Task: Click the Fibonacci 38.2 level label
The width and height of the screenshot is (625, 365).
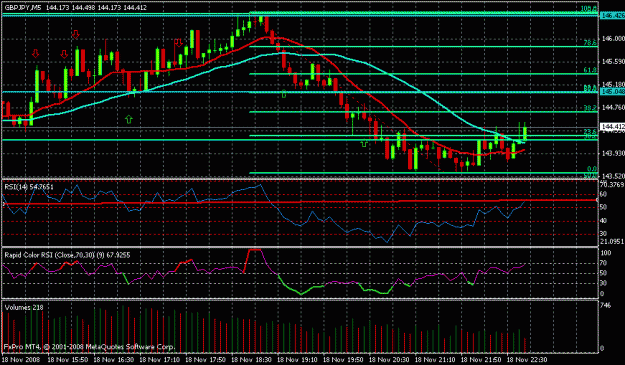Action: [x=590, y=108]
